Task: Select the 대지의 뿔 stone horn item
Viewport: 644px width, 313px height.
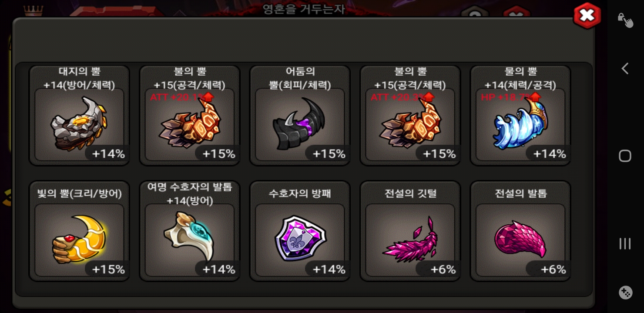Action: 79,116
